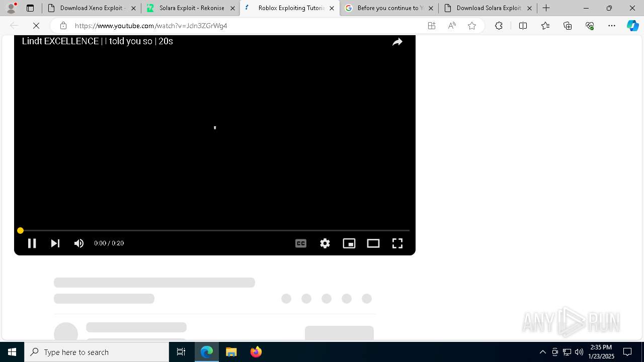This screenshot has height=362, width=644.
Task: Go back to previous page
Action: (x=14, y=26)
